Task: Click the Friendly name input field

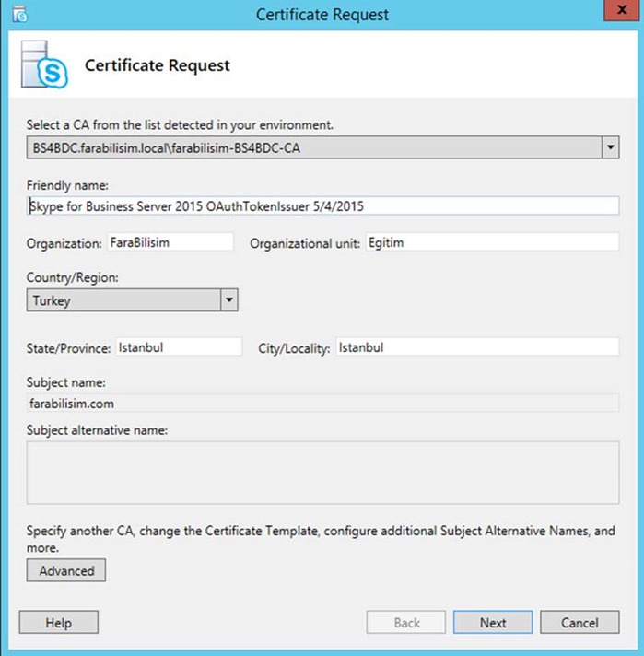Action: coord(322,205)
